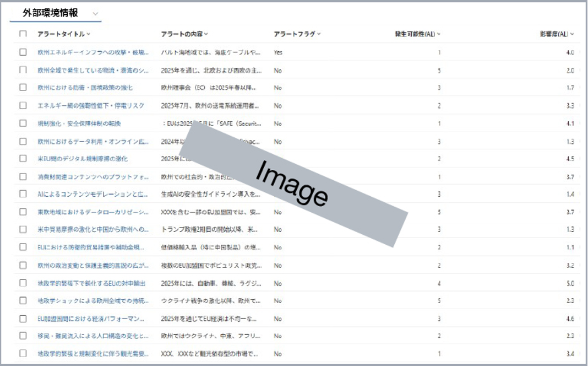Screen dimensions: 588x366
Task: Click the 欧州の政治変動と保護主義的言説 alert title
Action: (92, 266)
